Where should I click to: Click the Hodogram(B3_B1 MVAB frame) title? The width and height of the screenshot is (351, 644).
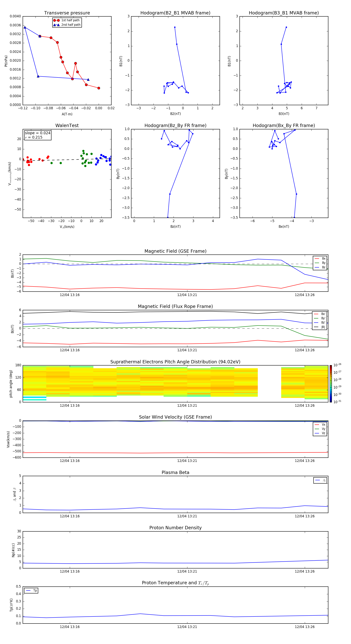(x=284, y=13)
